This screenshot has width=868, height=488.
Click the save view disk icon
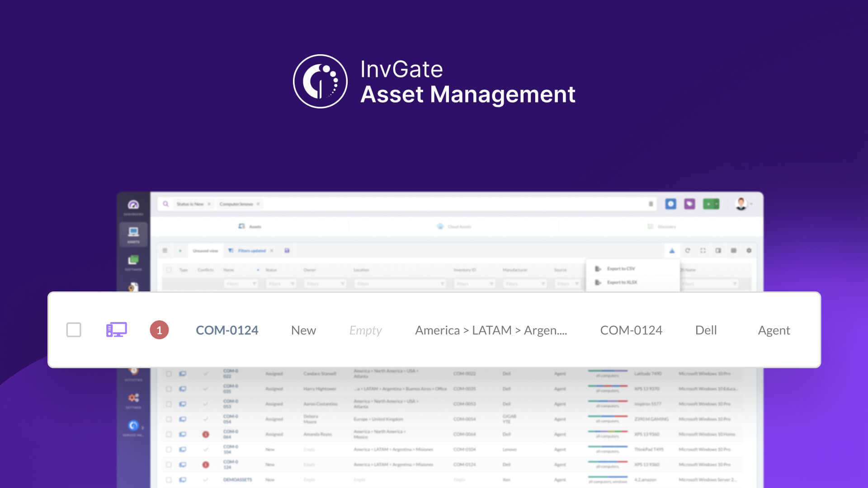287,250
